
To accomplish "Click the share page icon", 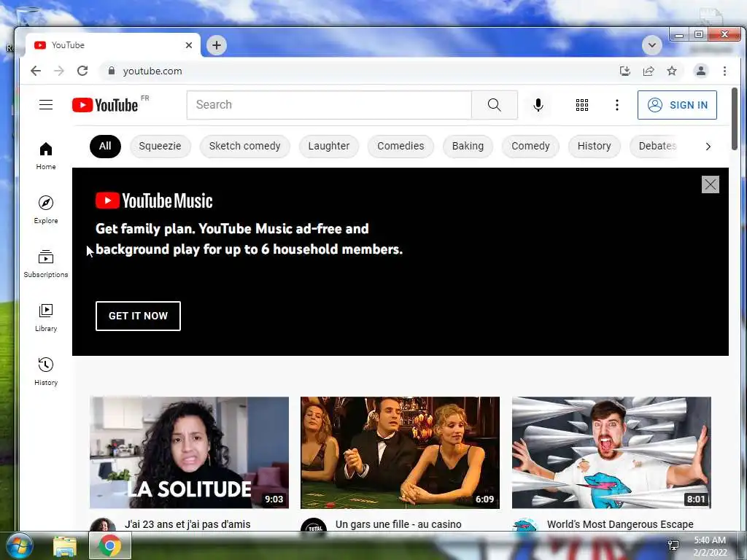I will [x=649, y=71].
